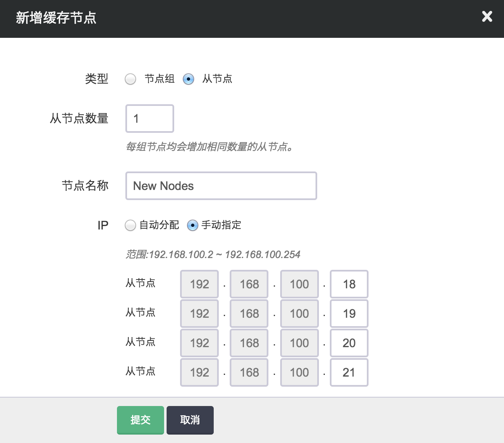Edit last IP octet showing 19
The height and width of the screenshot is (443, 504).
coord(349,314)
